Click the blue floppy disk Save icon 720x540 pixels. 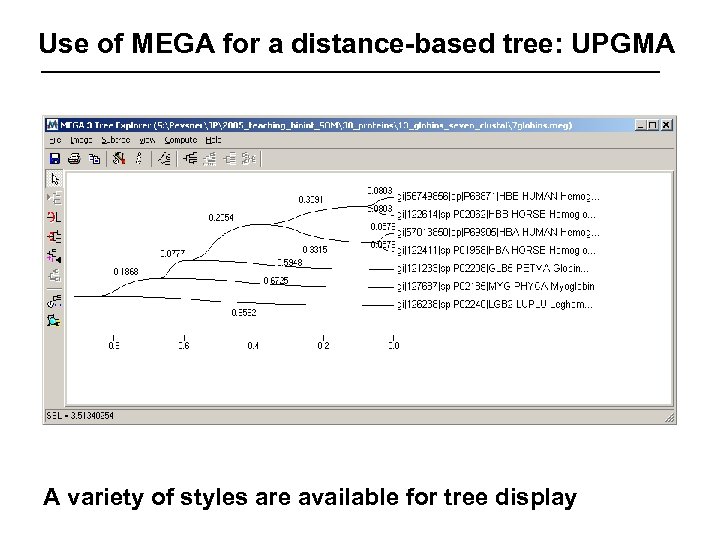click(55, 159)
